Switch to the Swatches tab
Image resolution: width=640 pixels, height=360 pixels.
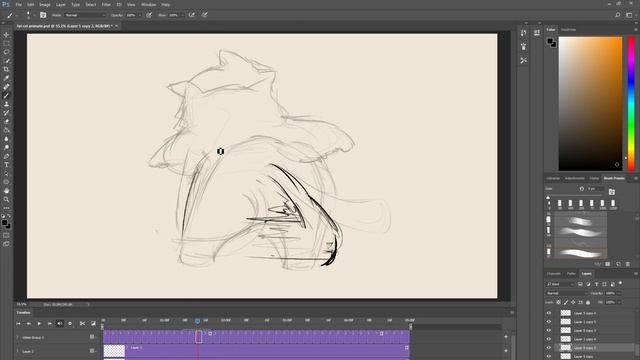click(x=569, y=29)
